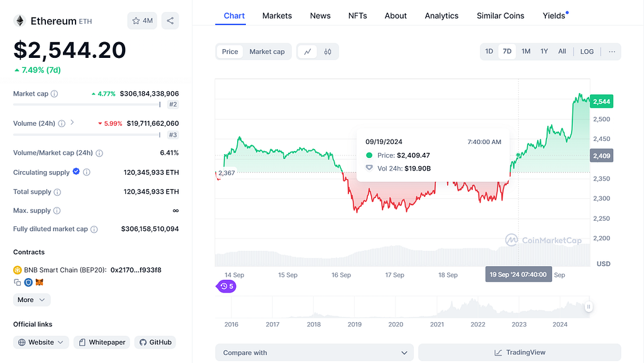Click the share icon next to Ethereum

click(x=170, y=21)
